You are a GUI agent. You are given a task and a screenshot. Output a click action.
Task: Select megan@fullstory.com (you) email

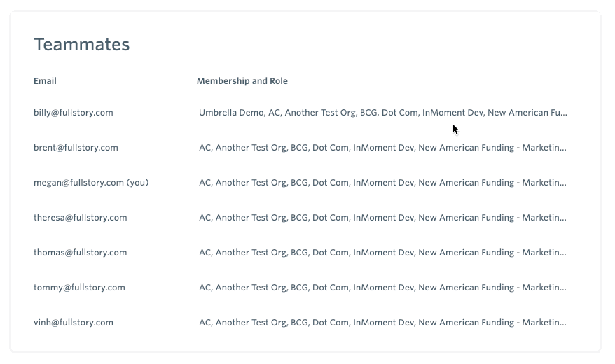click(91, 183)
